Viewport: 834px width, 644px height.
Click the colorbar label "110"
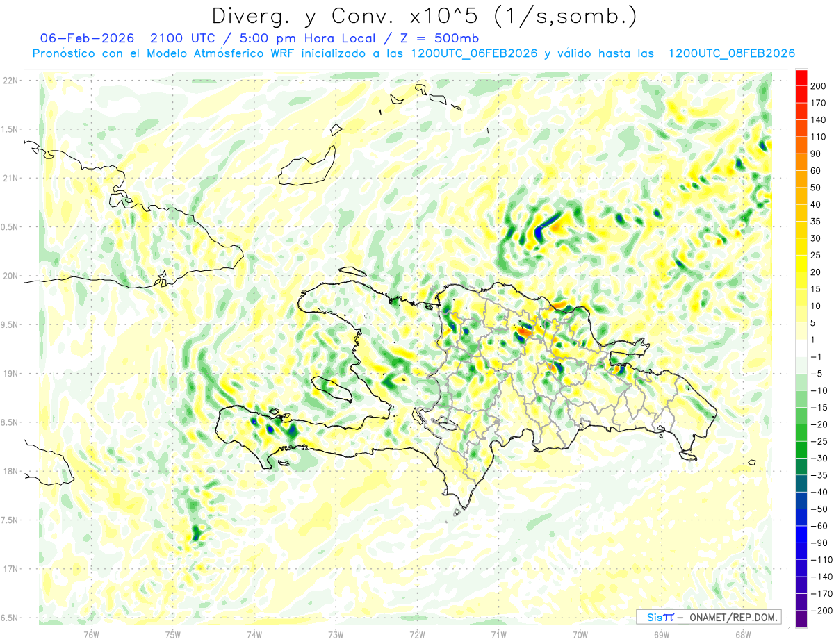[819, 137]
